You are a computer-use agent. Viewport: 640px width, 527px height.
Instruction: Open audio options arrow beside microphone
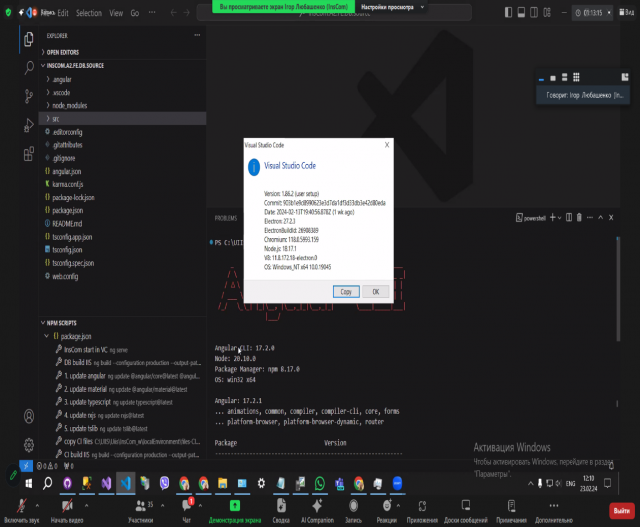pos(37,505)
